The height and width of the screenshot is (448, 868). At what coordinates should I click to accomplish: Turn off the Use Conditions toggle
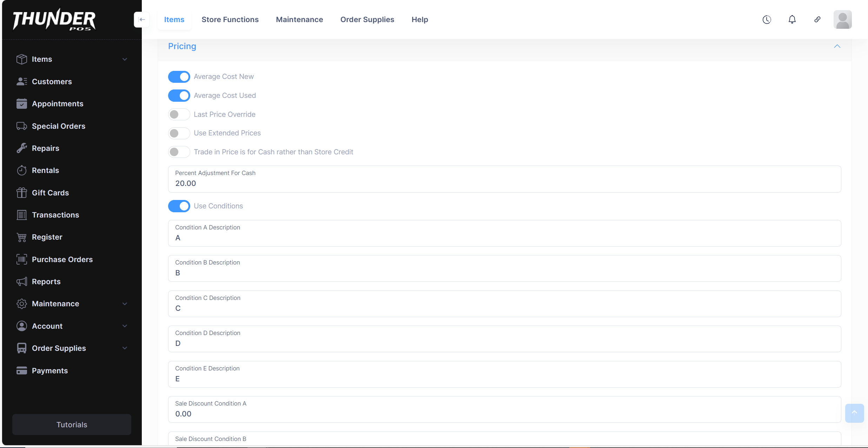click(179, 206)
